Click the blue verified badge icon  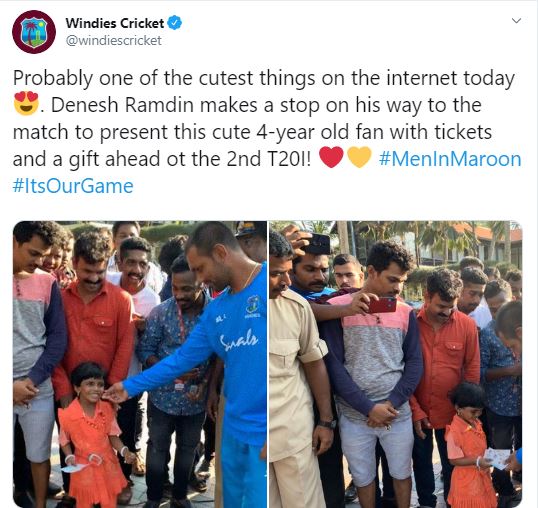tap(174, 23)
